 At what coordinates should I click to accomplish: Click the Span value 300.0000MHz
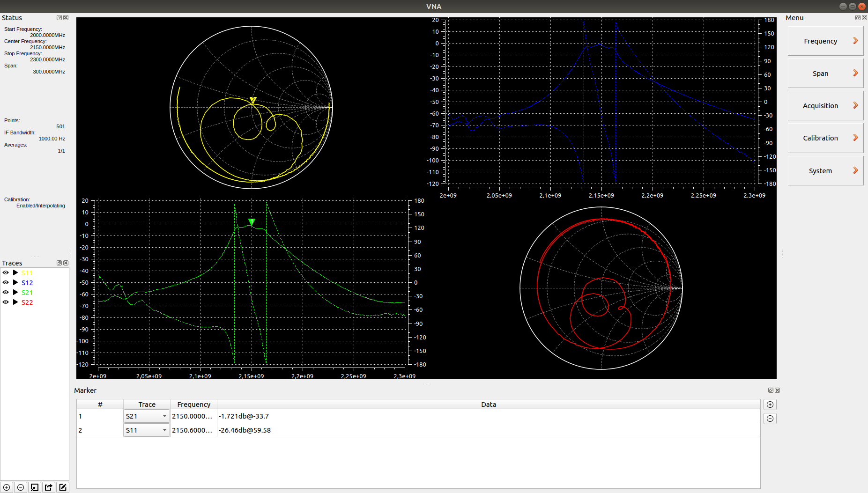coord(49,72)
